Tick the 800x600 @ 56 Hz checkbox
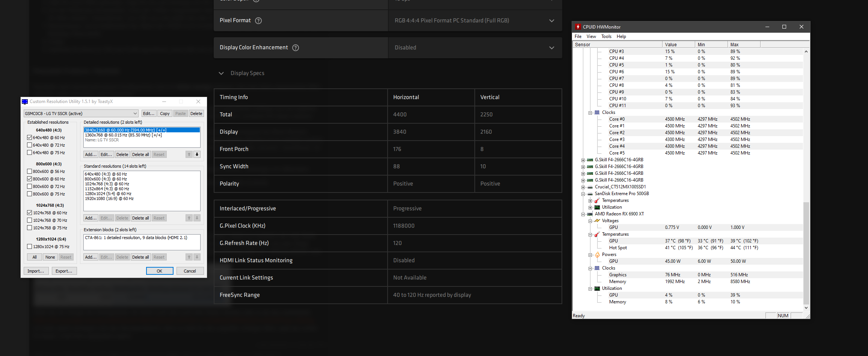This screenshot has height=356, width=868. [30, 171]
